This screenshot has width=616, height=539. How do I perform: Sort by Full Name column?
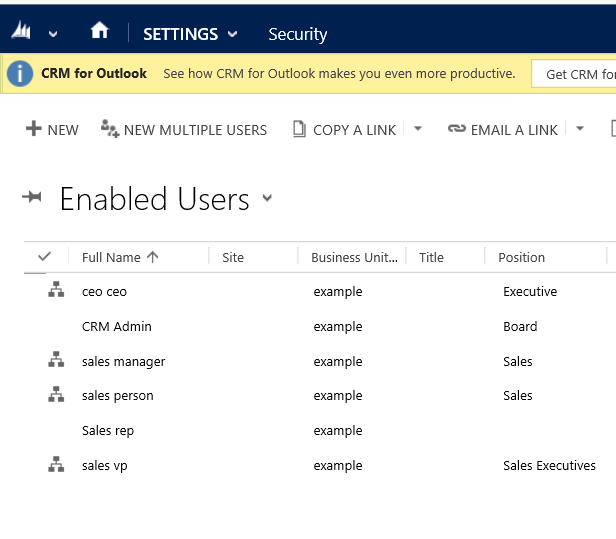tap(111, 257)
